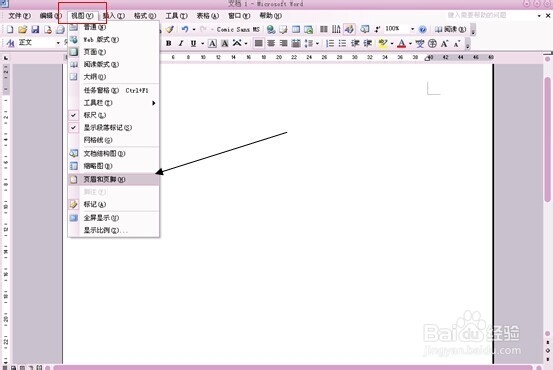The height and width of the screenshot is (370, 553).
Task: Choose 全屏显示 (Full Screen)
Action: click(114, 218)
